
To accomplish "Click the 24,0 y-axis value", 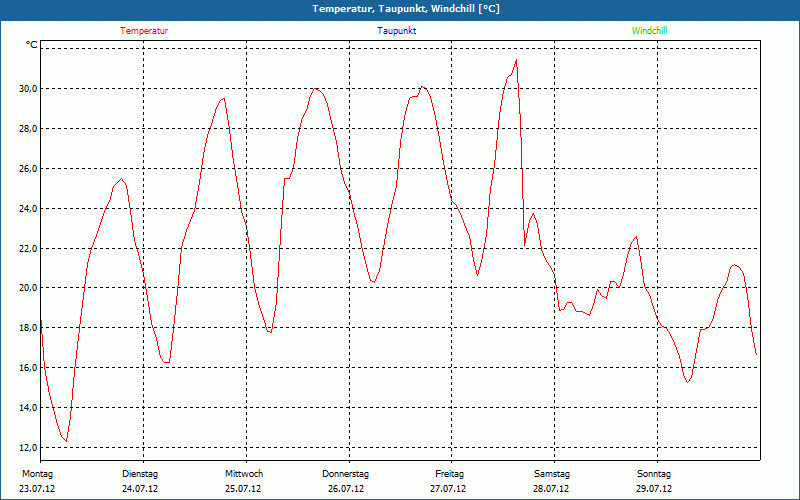I will 28,208.
